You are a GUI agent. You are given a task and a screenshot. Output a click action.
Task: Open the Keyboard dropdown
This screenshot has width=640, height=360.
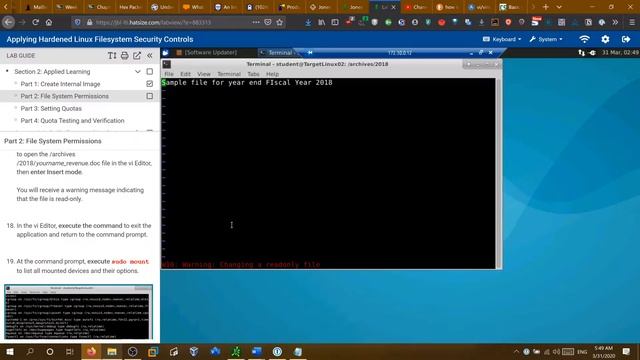502,39
